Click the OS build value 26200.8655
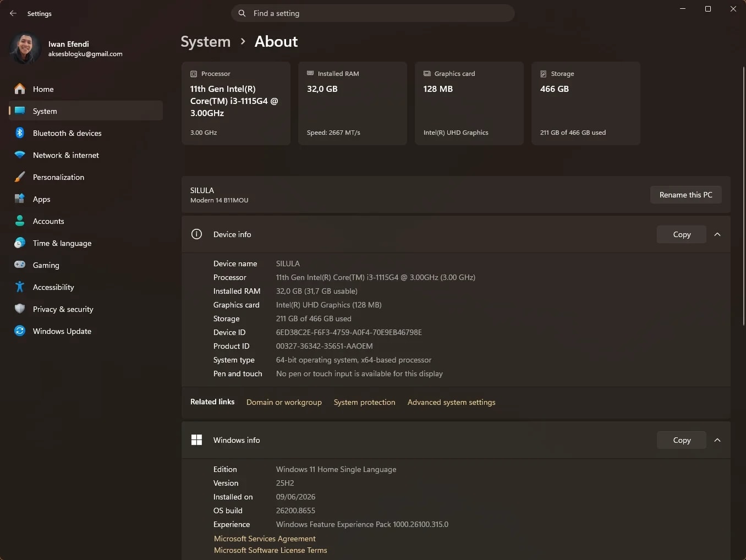 point(295,510)
